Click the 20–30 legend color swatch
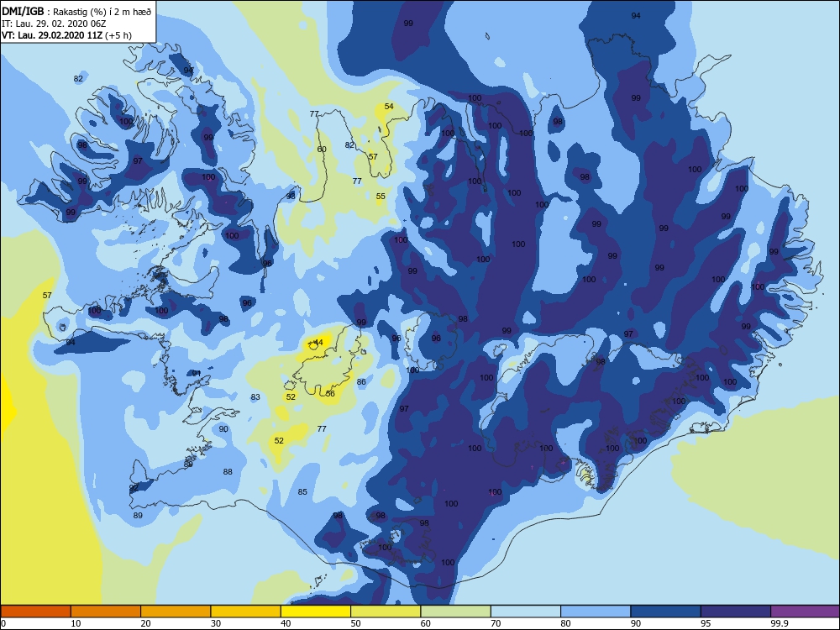This screenshot has width=840, height=630. [x=176, y=612]
